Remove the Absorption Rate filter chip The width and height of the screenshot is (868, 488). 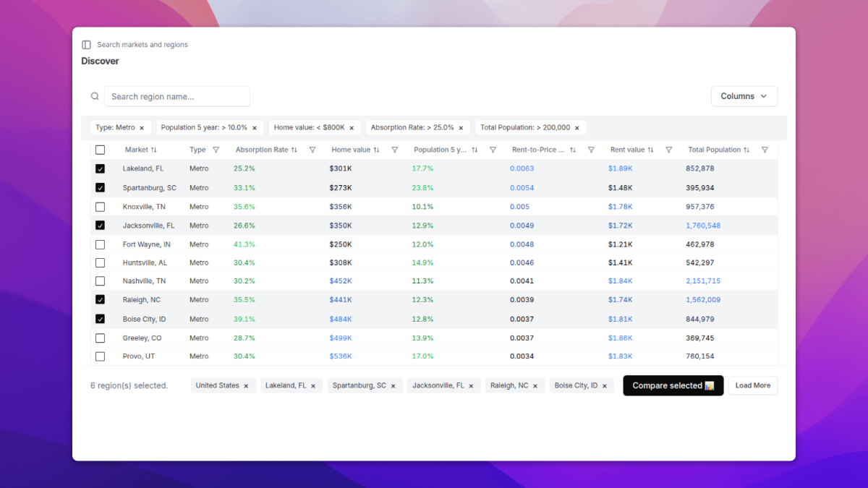[x=461, y=128]
